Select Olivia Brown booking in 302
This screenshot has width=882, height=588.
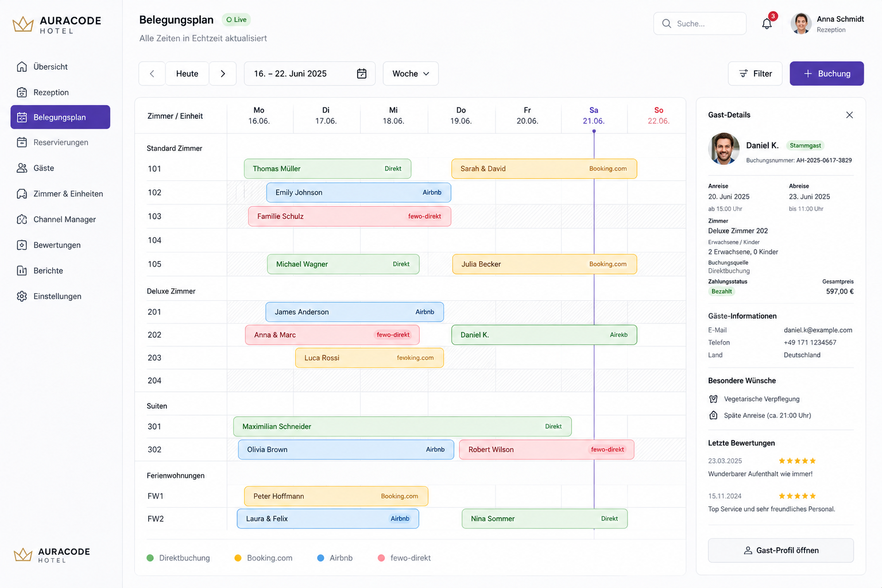tap(346, 450)
